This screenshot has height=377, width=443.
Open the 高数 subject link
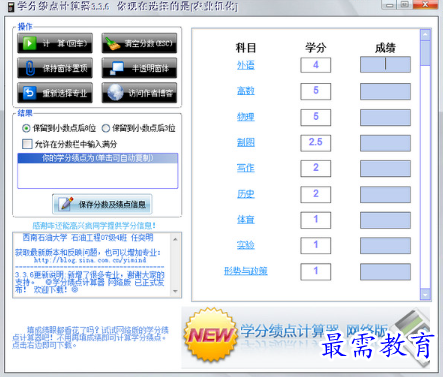coord(246,91)
